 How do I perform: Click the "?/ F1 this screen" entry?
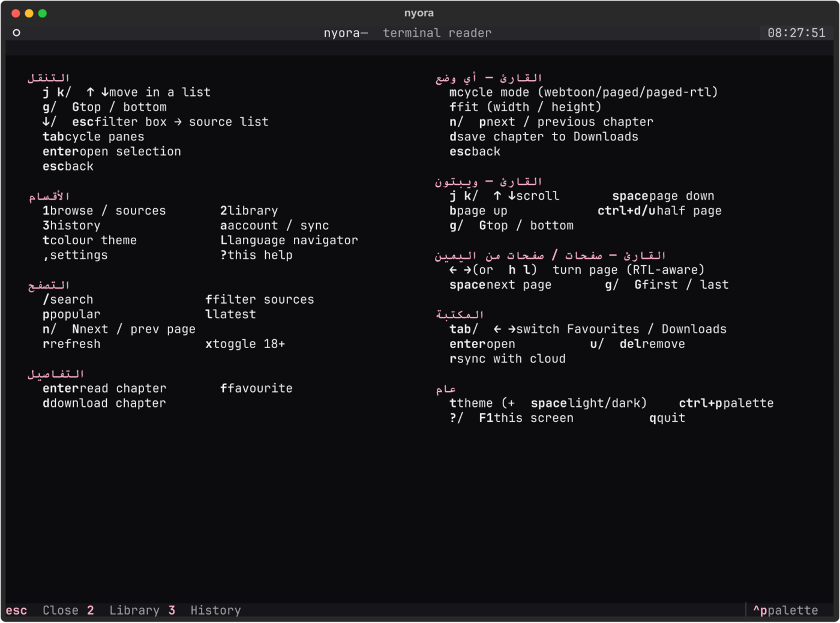(x=511, y=418)
